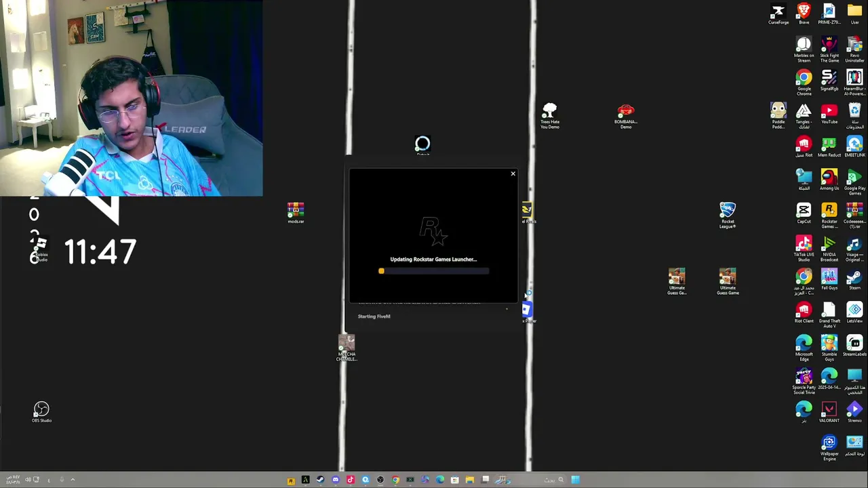Open mods.rar archive on desktop
The width and height of the screenshot is (868, 488).
296,213
